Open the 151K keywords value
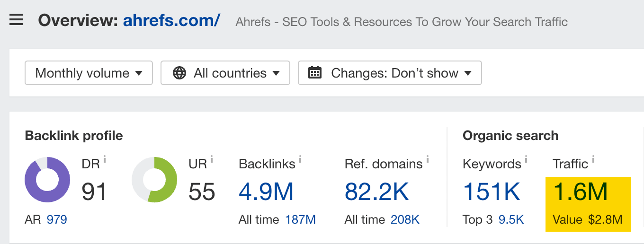 (x=492, y=192)
